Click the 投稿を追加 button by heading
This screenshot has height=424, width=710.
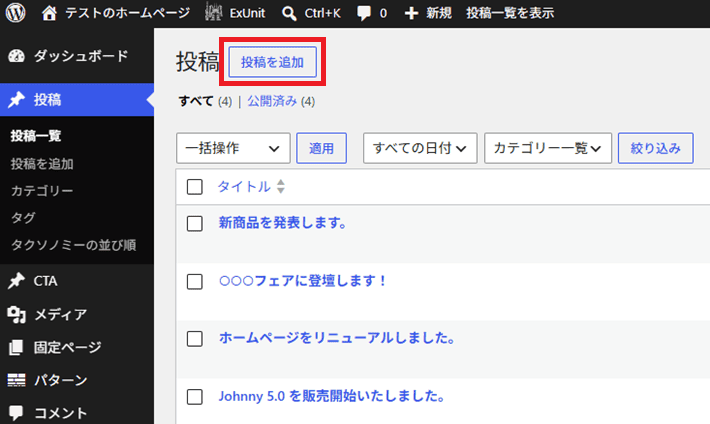click(273, 62)
